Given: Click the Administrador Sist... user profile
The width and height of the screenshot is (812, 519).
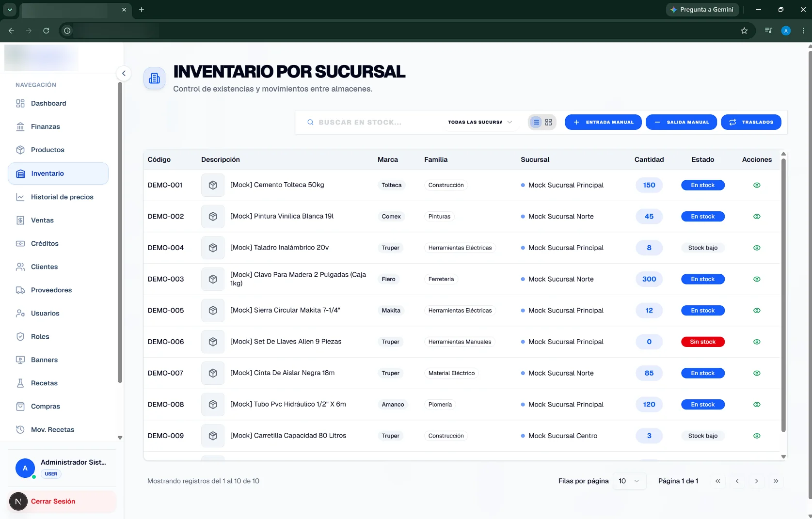Looking at the screenshot, I should click(62, 468).
